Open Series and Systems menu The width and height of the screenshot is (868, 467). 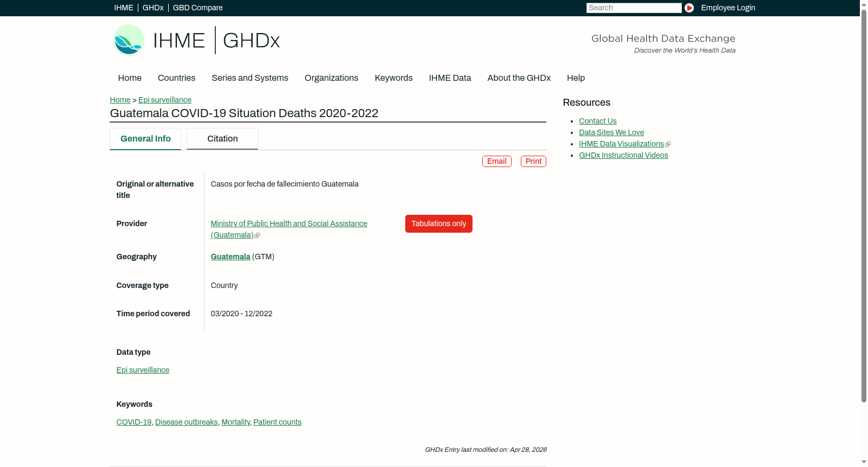point(250,78)
